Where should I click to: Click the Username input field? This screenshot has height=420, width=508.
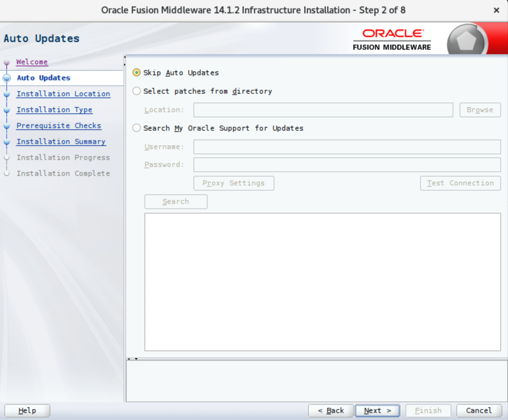pyautogui.click(x=347, y=147)
